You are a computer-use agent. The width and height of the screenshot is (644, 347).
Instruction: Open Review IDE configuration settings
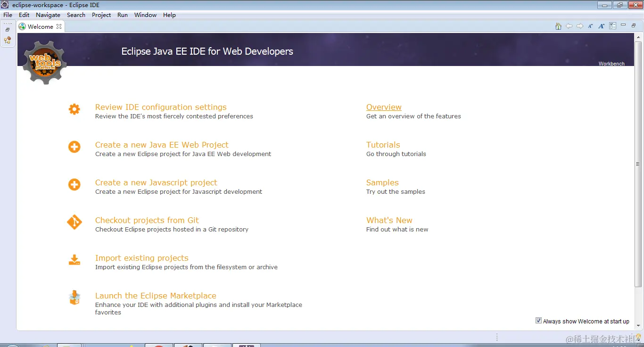point(161,107)
